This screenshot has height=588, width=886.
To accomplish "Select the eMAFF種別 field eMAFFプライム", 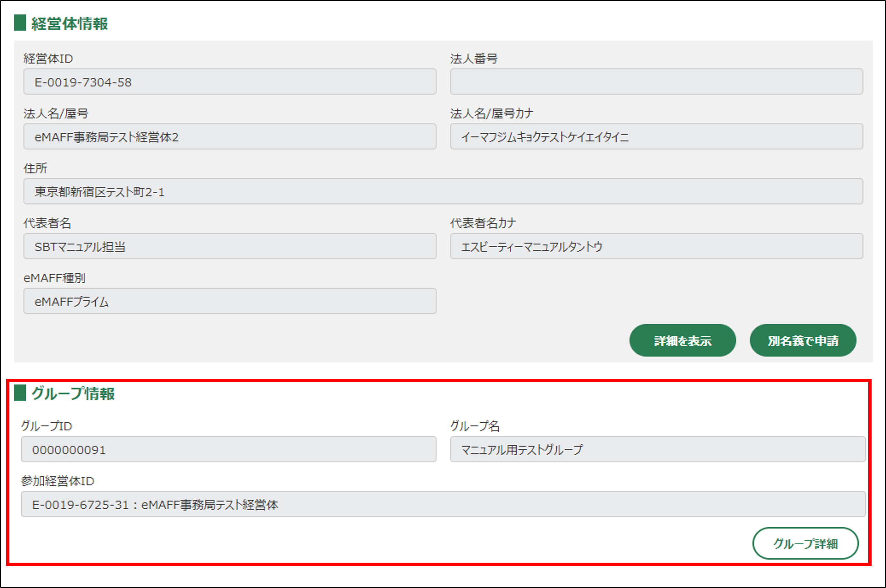I will coord(230,301).
